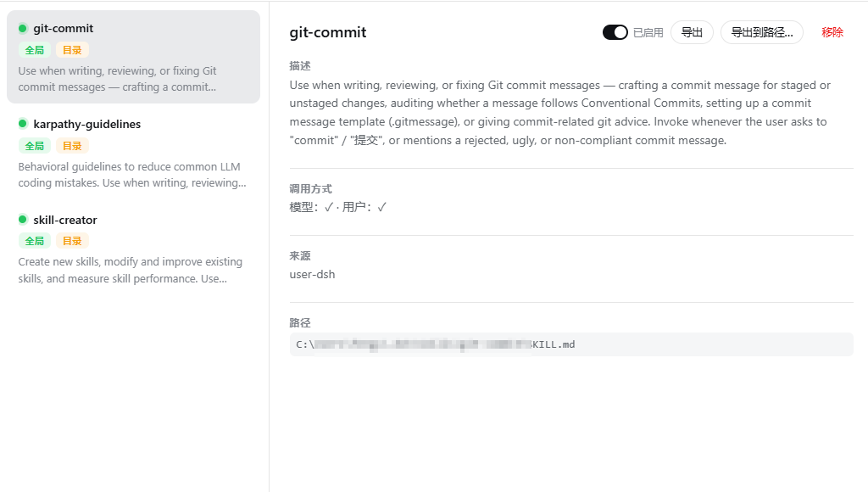Click the green status dot beside skill-creator
This screenshot has width=868, height=492.
coord(23,220)
